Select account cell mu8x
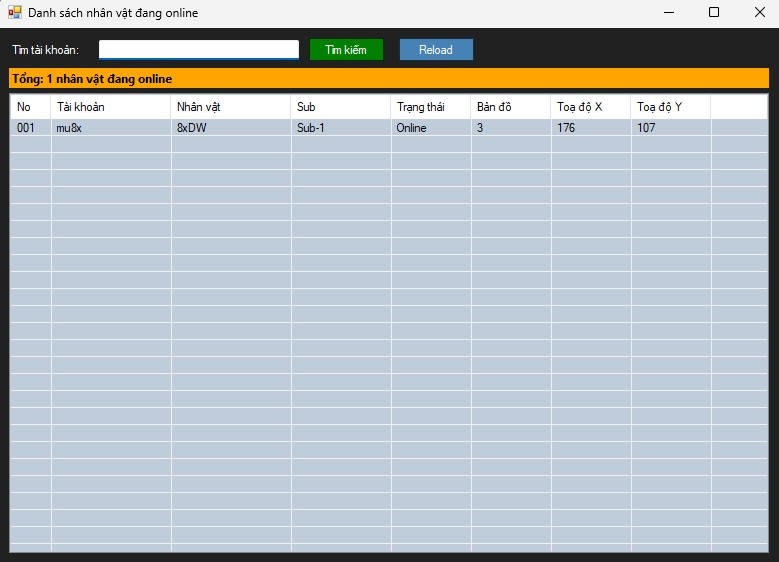779x562 pixels. [110, 128]
